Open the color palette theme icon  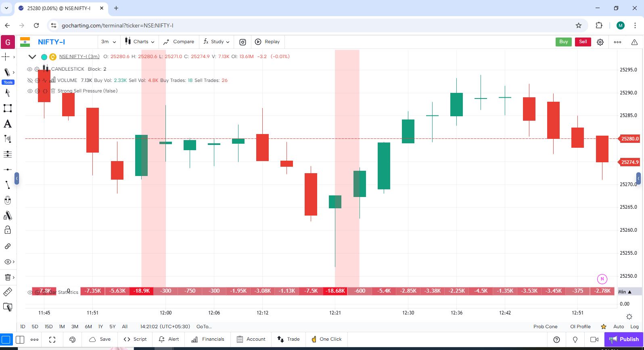pos(73,340)
